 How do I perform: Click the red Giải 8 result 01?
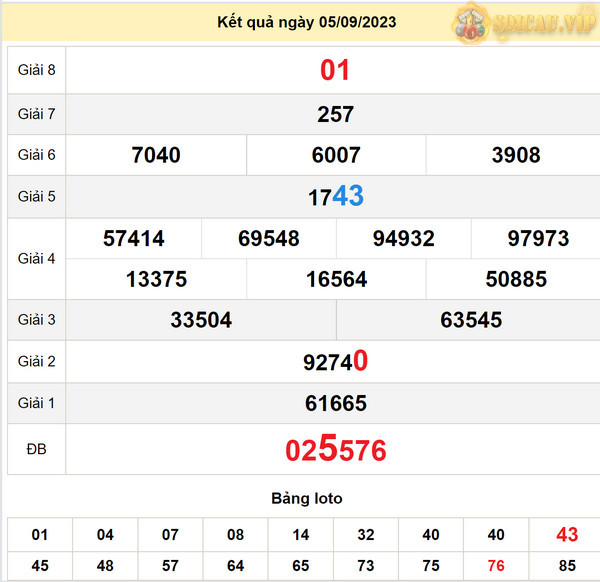coord(335,70)
